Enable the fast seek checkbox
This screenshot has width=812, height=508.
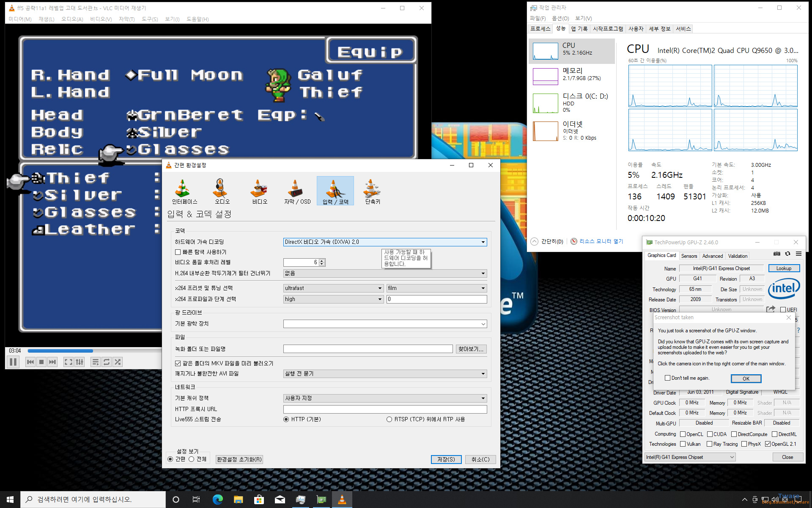tap(178, 252)
